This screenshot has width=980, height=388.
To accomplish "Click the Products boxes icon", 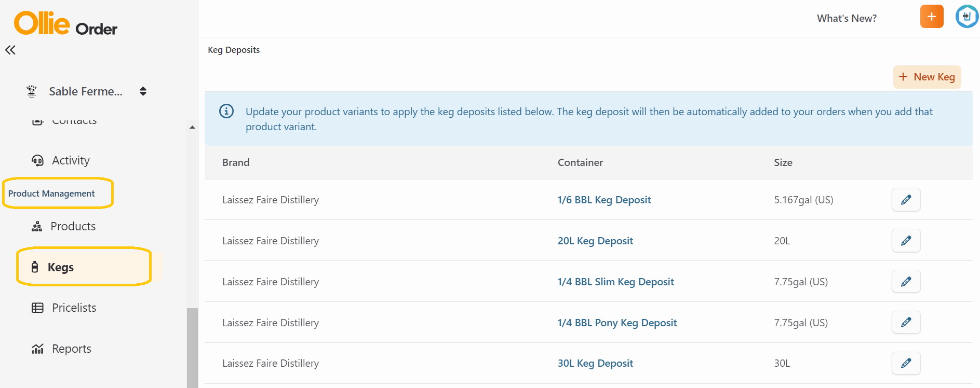I will pos(37,227).
